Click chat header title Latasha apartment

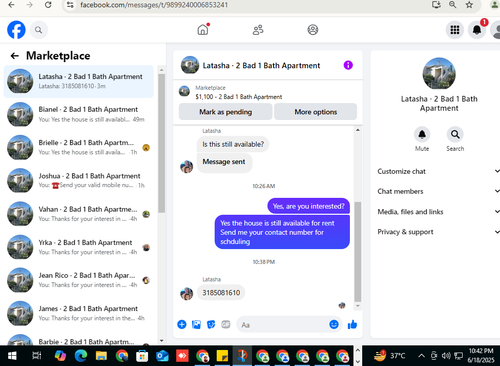point(261,66)
